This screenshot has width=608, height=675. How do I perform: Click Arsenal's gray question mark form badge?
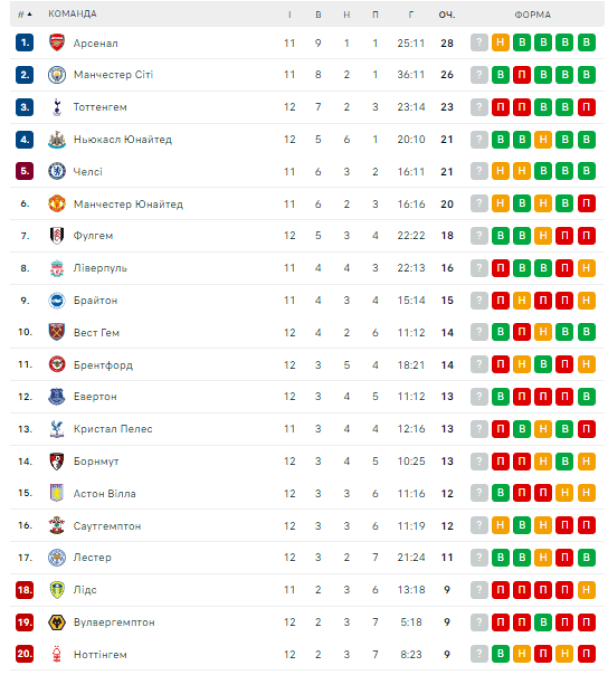[479, 43]
